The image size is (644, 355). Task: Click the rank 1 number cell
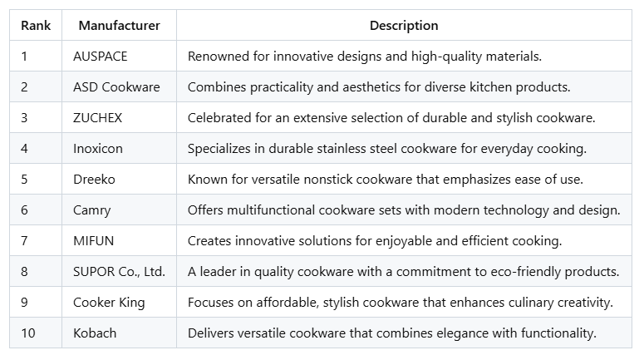(x=25, y=57)
